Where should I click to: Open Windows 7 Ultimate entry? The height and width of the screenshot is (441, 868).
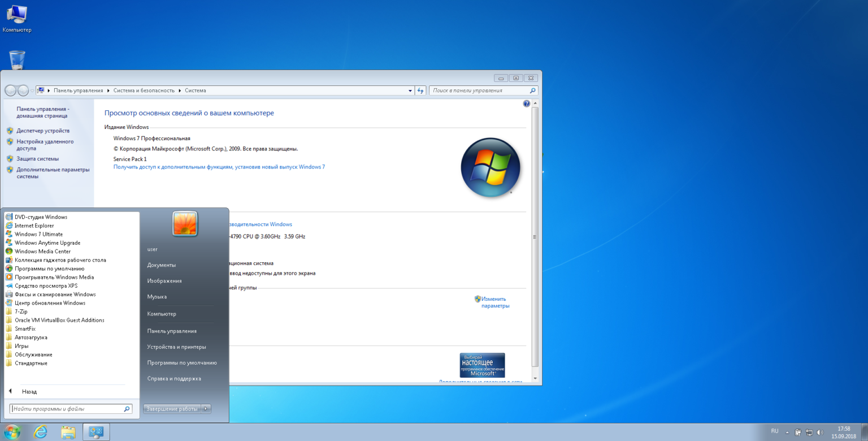[38, 234]
